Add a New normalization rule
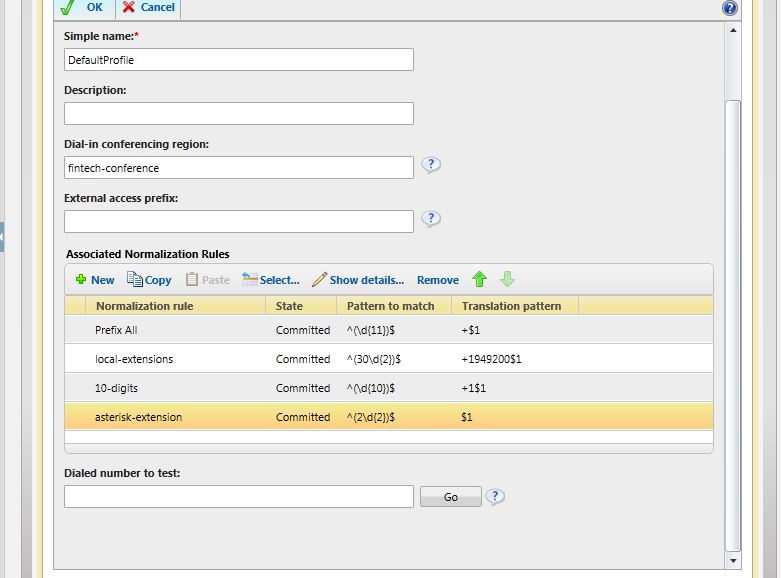Viewport: 781px width, 578px height. click(95, 280)
